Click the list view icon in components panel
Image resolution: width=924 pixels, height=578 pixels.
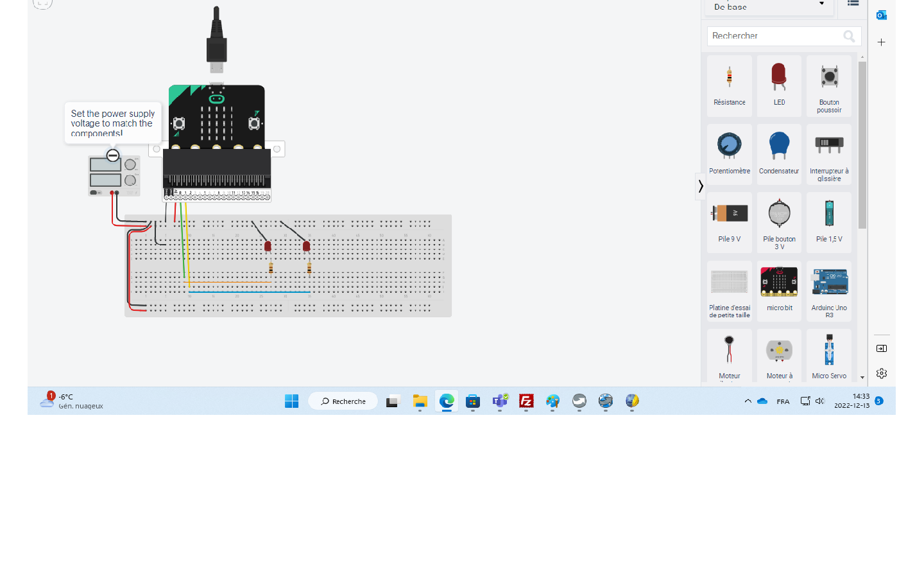coord(853,3)
